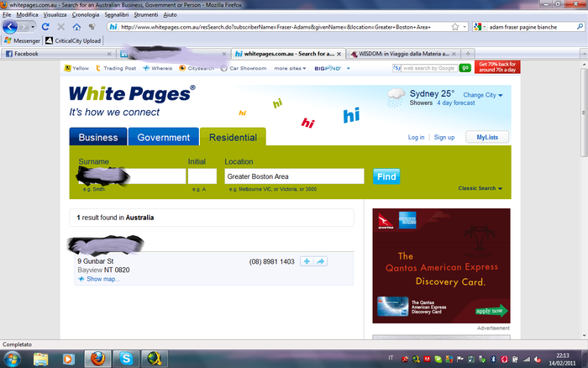Visit the Trading Post link
This screenshot has height=368, width=588.
[x=116, y=68]
